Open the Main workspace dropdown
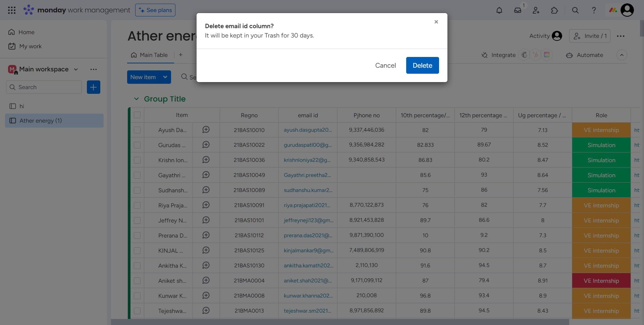The image size is (644, 325). click(75, 69)
